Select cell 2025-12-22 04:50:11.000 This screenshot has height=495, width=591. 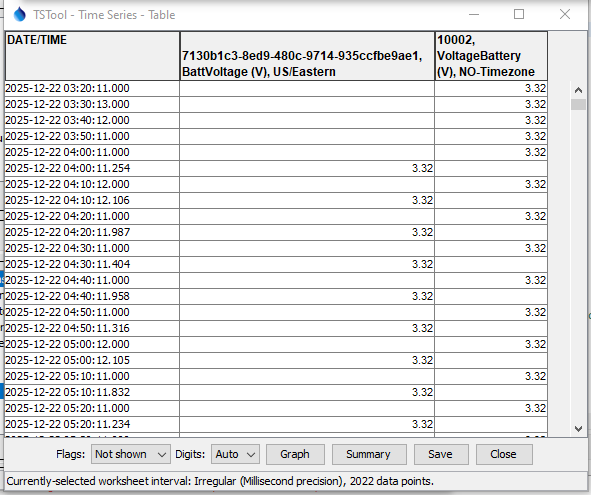coord(92,313)
